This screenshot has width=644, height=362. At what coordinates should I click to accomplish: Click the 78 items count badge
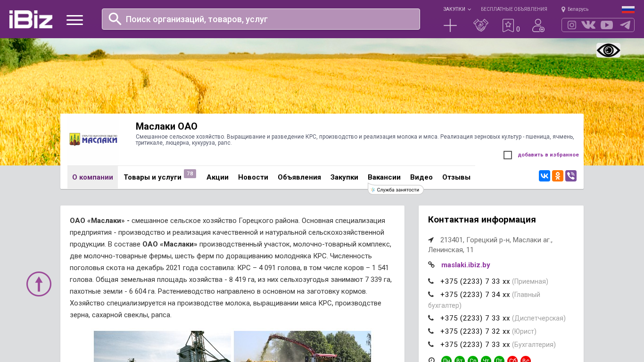click(x=190, y=174)
